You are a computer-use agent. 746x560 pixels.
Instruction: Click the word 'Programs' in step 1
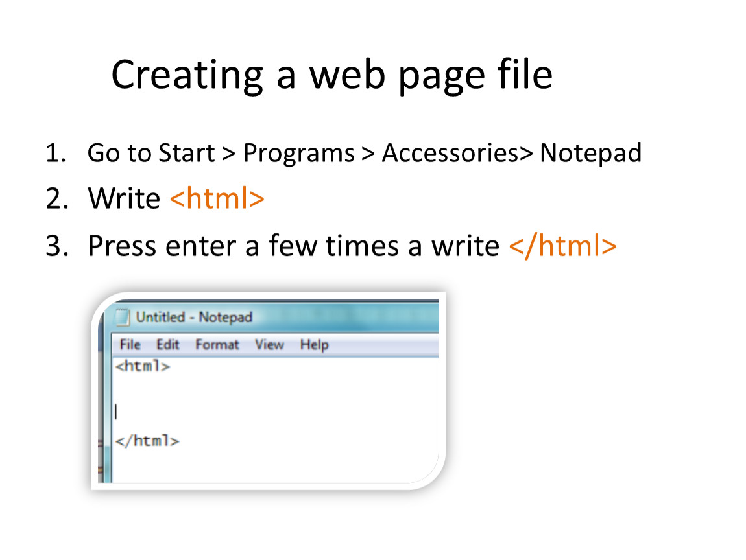[x=299, y=154]
